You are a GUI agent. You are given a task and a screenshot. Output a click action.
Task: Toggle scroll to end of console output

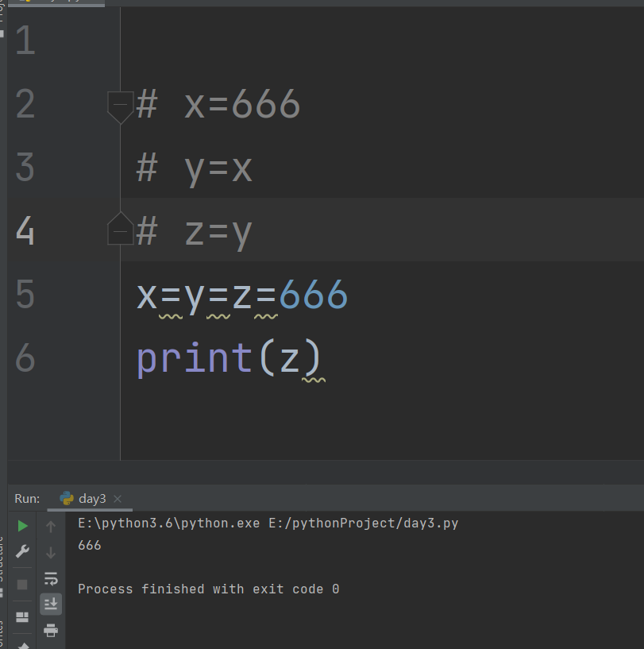click(x=51, y=604)
